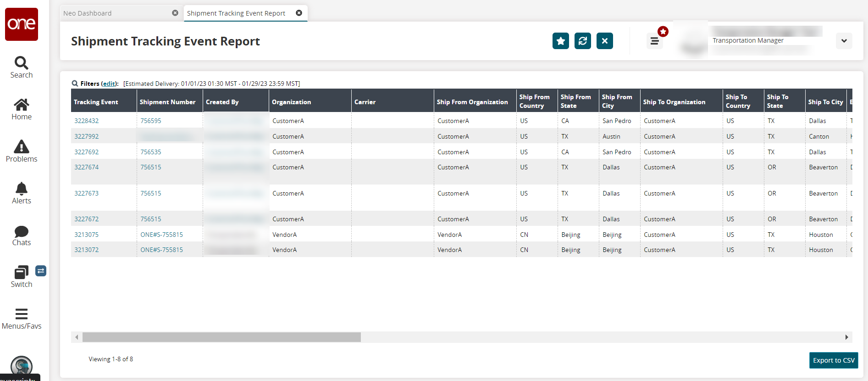Sort by Ship To City header
The image size is (868, 381).
coord(826,101)
